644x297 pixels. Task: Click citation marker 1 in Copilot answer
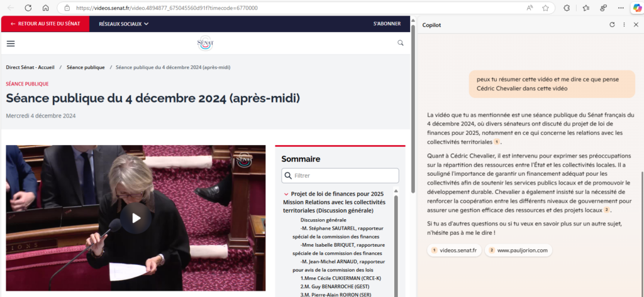(496, 142)
